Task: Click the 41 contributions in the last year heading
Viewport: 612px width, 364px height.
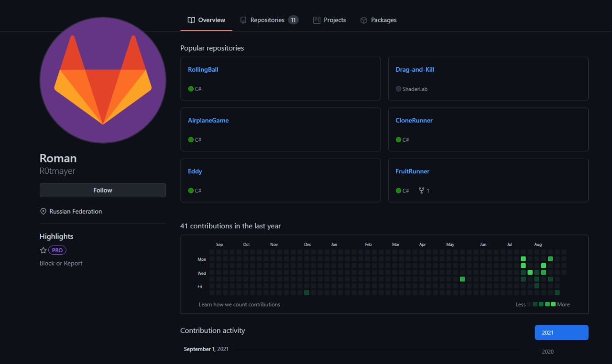Action: coord(230,226)
